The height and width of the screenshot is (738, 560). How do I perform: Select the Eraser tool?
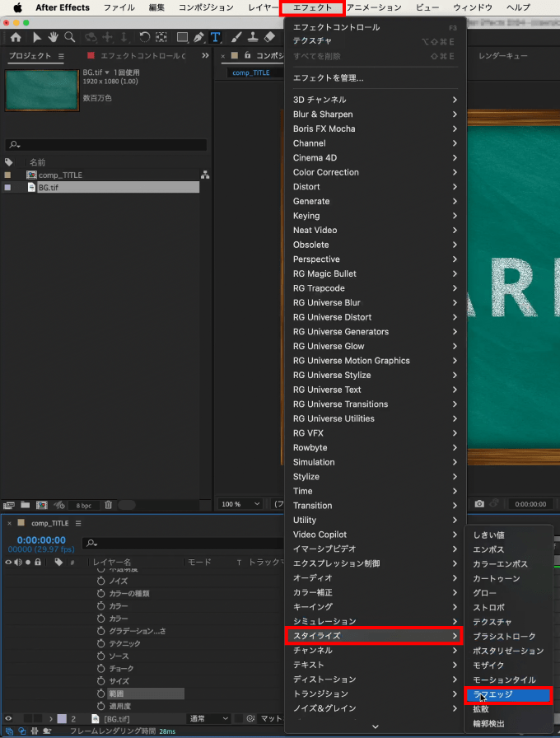pyautogui.click(x=269, y=37)
